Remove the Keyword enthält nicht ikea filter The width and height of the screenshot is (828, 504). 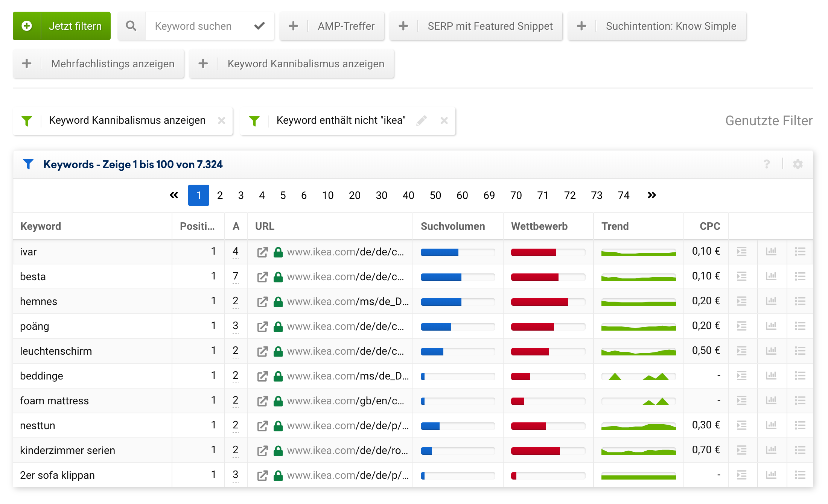[444, 120]
